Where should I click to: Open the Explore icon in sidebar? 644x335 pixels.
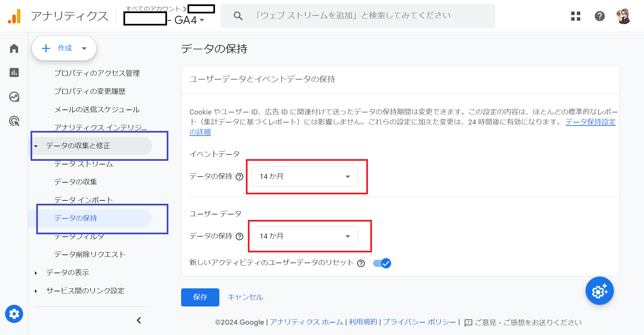[x=14, y=97]
